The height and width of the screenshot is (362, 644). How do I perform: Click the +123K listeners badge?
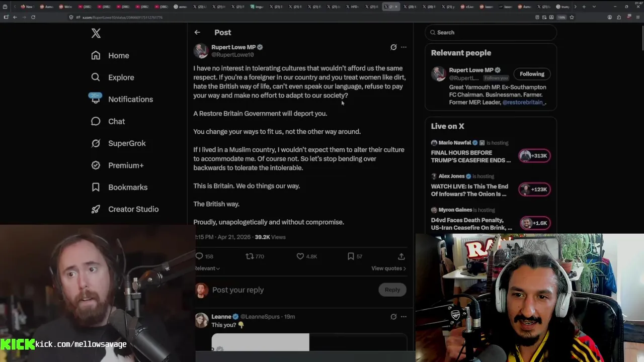tap(534, 190)
